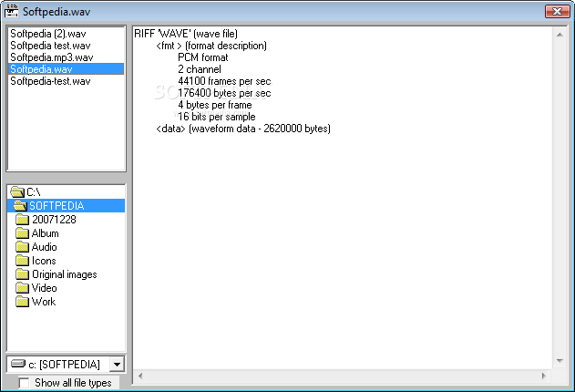The image size is (575, 392).
Task: Click the Audio folder icon
Action: pos(23,247)
